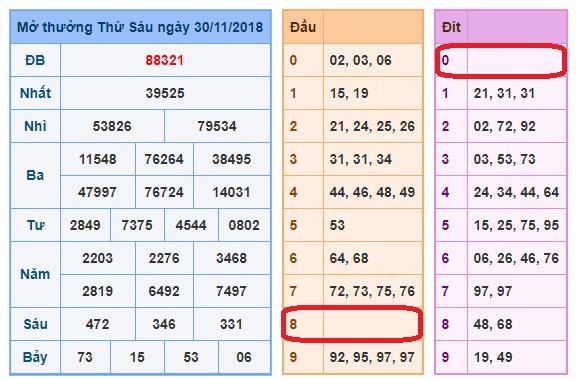Select the Sáu prize number 331
The width and height of the screenshot is (577, 379).
coord(231,324)
